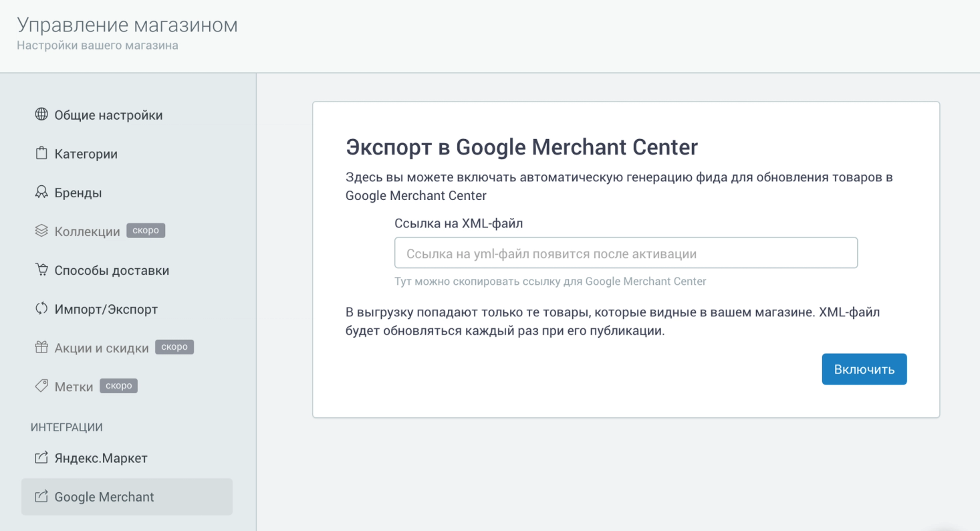
Task: Click the external link icon beside Google Merchant
Action: point(41,496)
